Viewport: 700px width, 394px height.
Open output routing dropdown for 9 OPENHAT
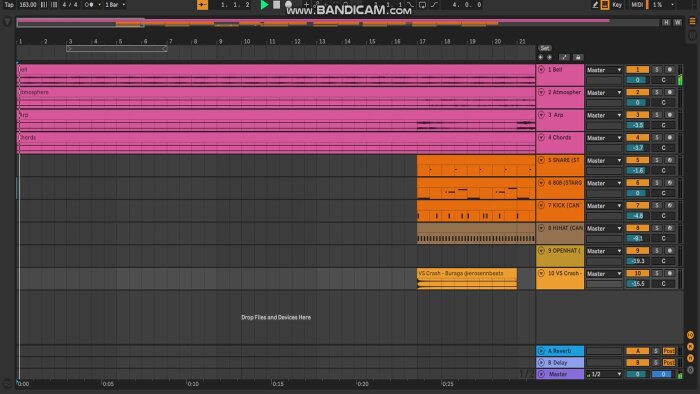coord(604,251)
